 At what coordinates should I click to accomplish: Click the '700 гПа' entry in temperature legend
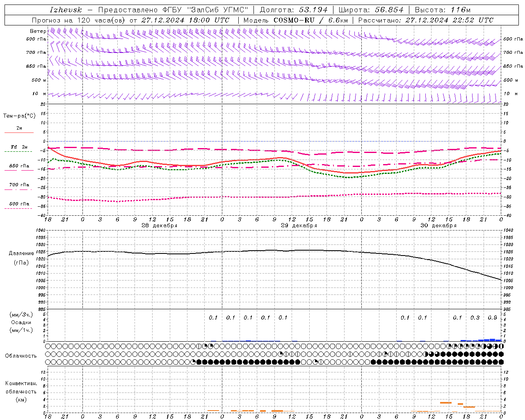19,185
